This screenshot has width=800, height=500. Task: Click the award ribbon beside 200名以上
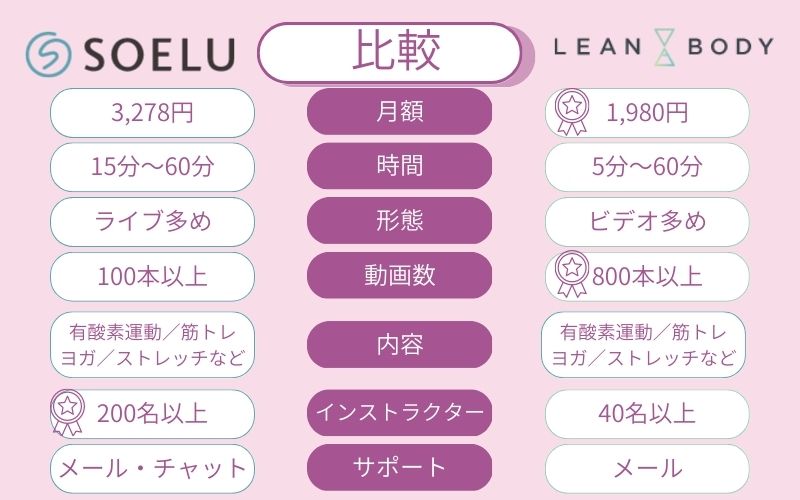pyautogui.click(x=70, y=413)
